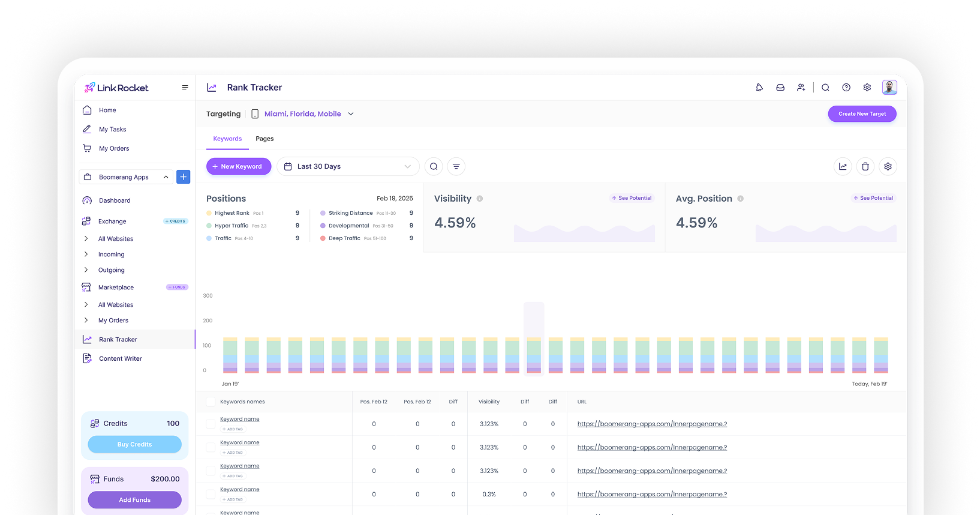
Task: Click the Visibility info icon
Action: (480, 199)
